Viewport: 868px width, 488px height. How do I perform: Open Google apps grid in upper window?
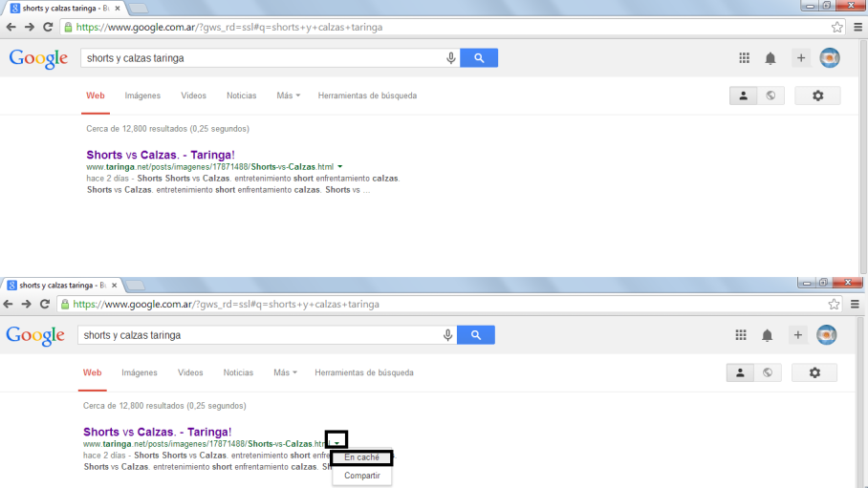(x=745, y=58)
